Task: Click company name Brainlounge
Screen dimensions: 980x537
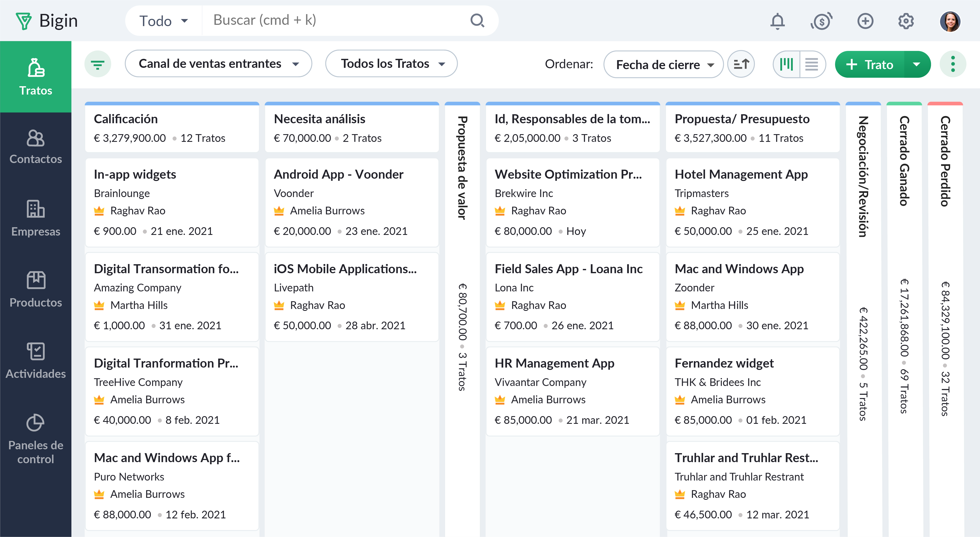Action: pos(122,193)
